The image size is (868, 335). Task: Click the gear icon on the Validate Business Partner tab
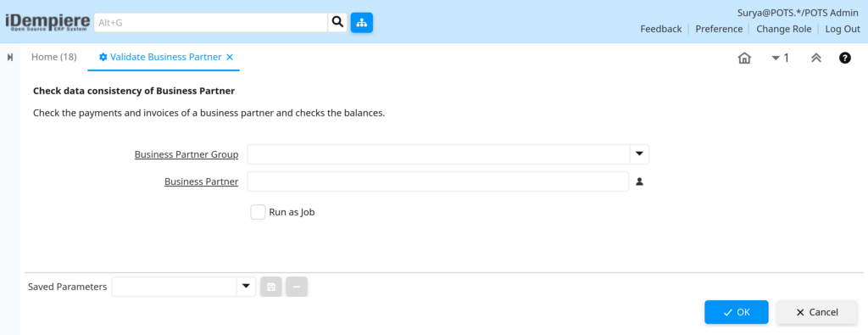click(103, 57)
